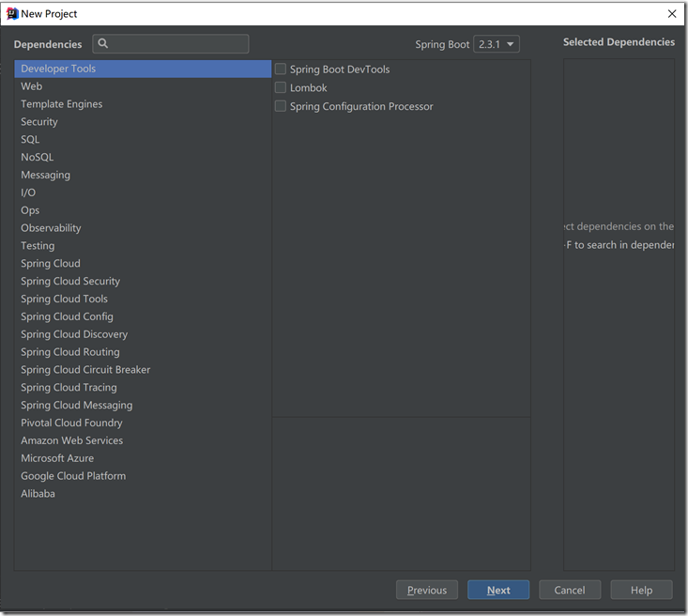
Task: Choose Template Engines category
Action: [x=143, y=104]
